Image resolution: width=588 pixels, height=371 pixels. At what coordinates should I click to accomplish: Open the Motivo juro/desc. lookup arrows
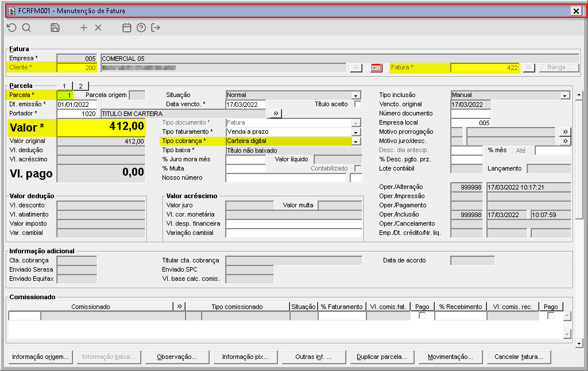[x=565, y=141]
